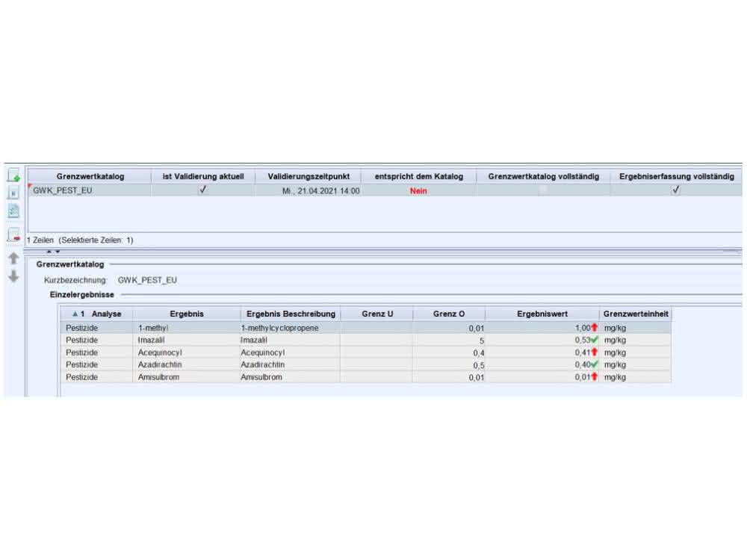The width and height of the screenshot is (747, 560).
Task: Click red exceeded arrow in 1-methyl row
Action: coord(594,328)
